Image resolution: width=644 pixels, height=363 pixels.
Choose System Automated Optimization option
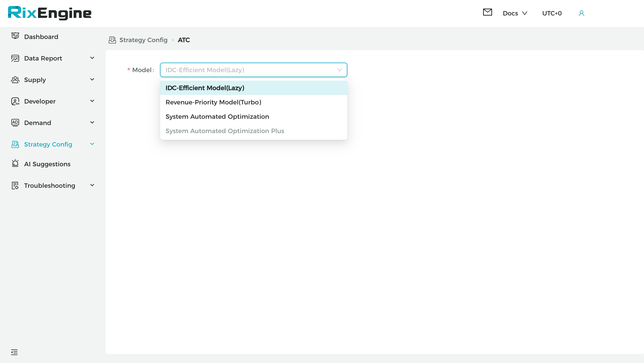tap(254, 117)
